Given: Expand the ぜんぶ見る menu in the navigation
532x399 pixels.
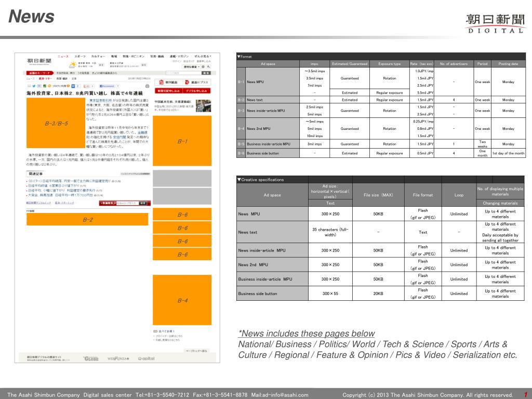Looking at the screenshot, I should click(203, 56).
